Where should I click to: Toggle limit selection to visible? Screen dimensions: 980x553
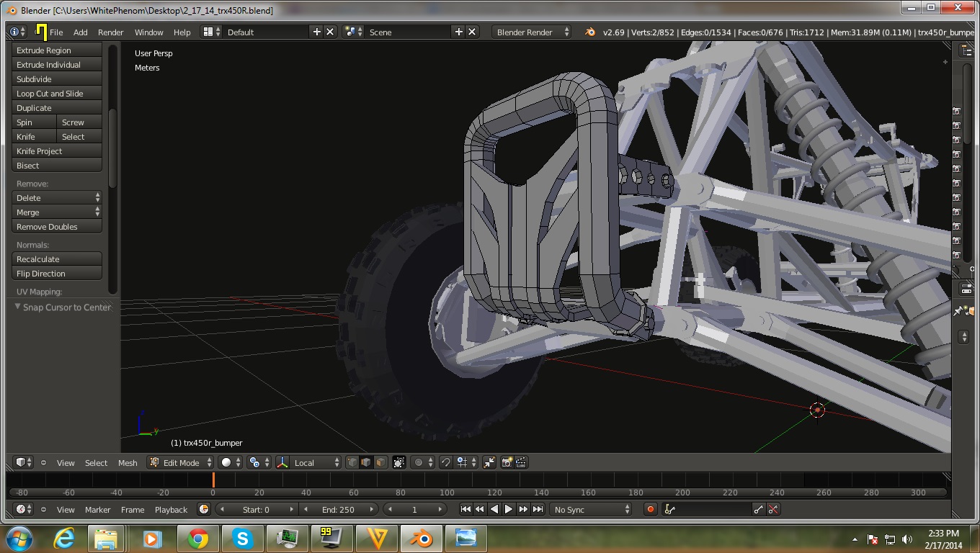point(399,462)
